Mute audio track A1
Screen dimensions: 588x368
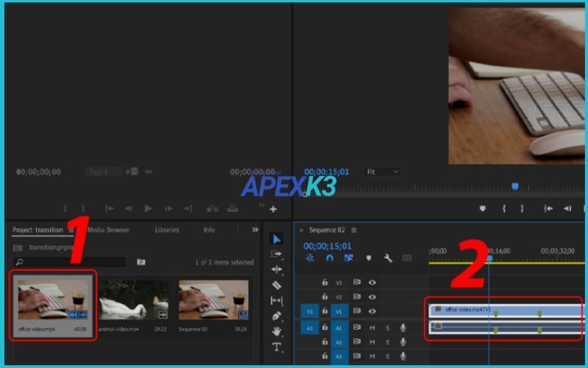coord(372,328)
